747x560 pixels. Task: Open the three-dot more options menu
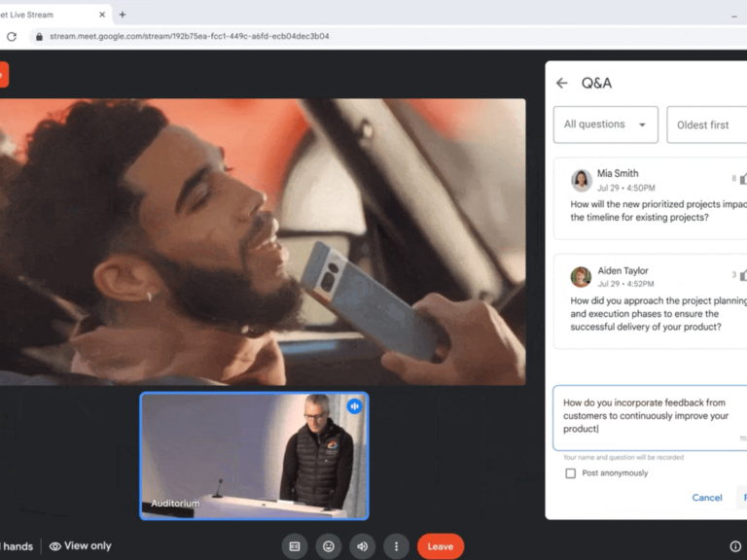pos(396,546)
